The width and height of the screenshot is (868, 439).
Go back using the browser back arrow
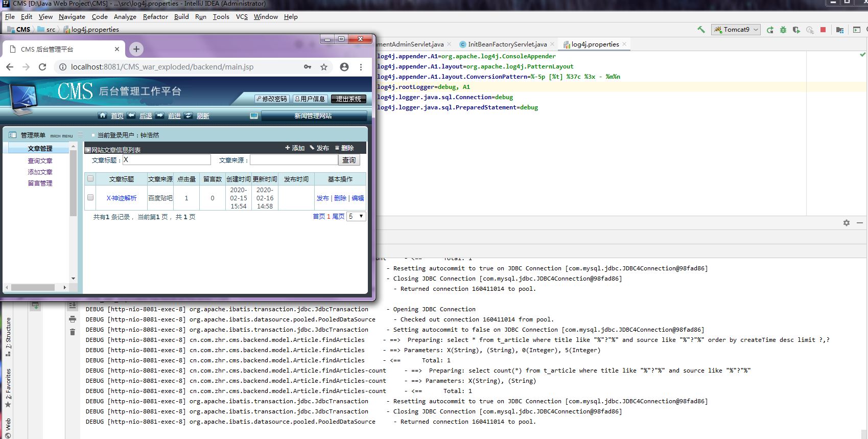[x=10, y=67]
